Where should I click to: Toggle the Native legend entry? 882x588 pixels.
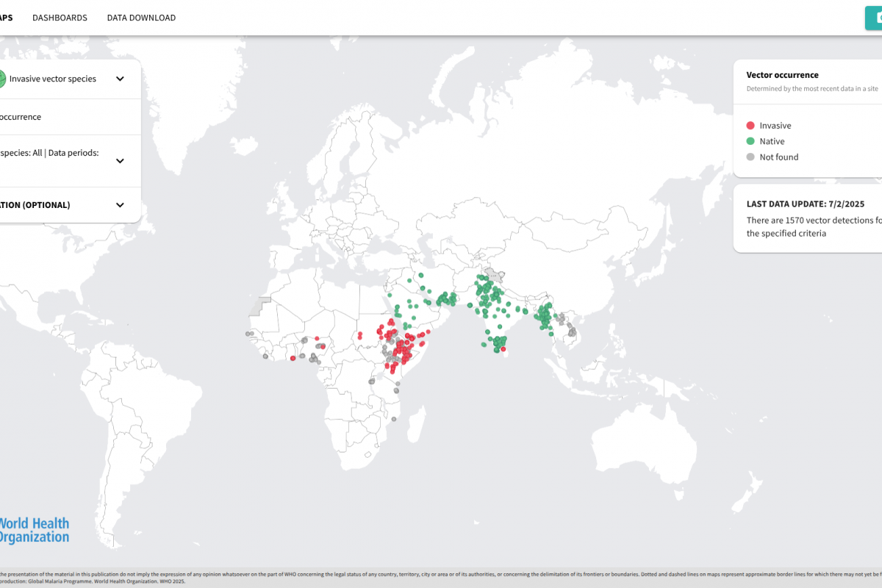pyautogui.click(x=772, y=141)
